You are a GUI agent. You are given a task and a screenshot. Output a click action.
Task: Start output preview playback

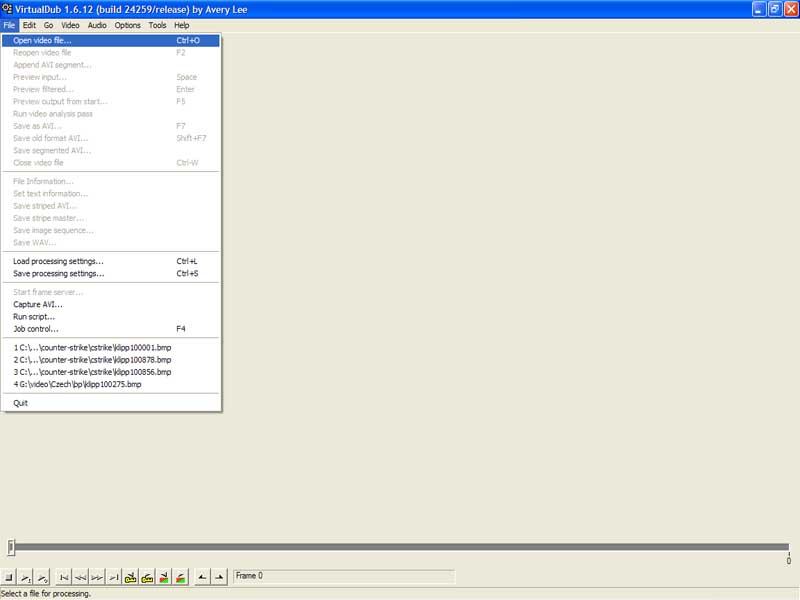point(42,577)
